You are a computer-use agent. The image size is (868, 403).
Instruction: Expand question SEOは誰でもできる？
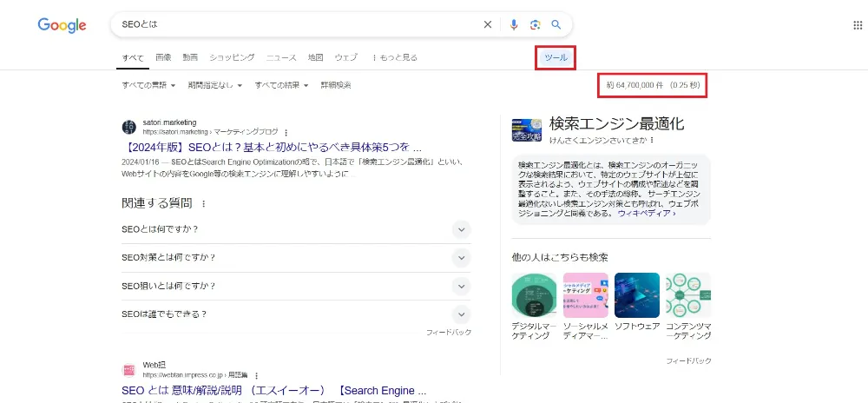click(296, 314)
